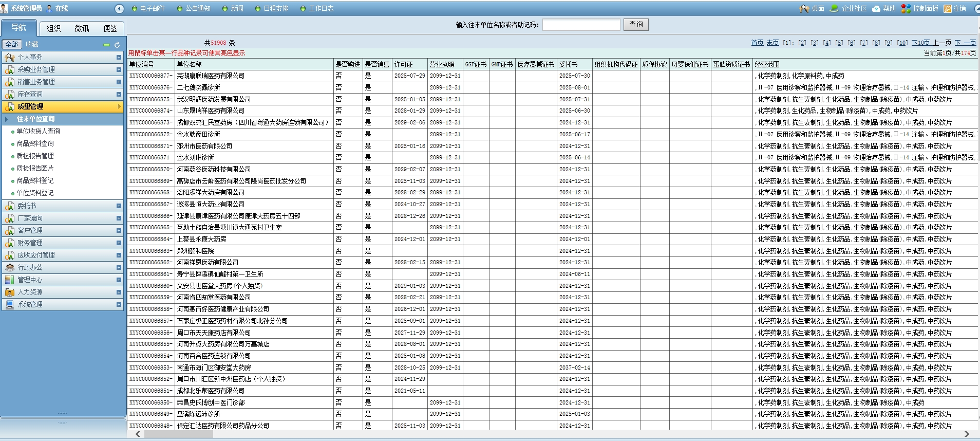Click the 注销 logout key icon
Viewport: 980px width, 441px height.
click(x=948, y=9)
